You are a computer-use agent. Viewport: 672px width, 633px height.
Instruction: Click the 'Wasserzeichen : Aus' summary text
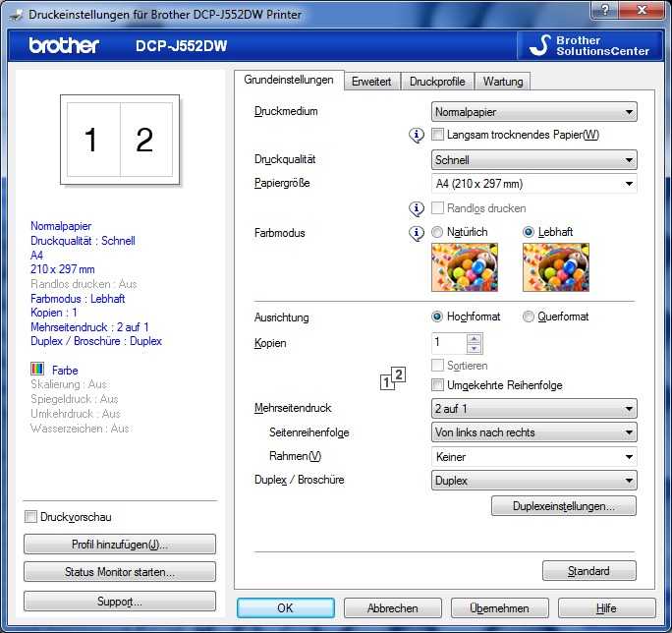pyautogui.click(x=80, y=429)
